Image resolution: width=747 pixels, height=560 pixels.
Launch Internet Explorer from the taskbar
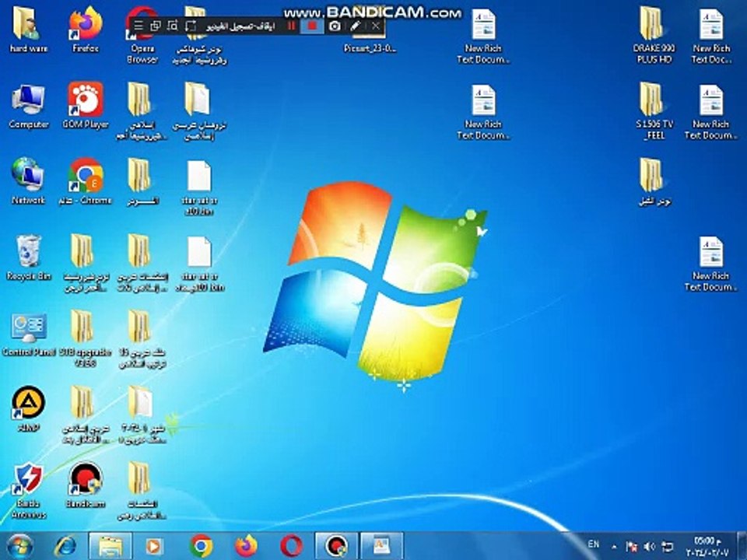[65, 546]
